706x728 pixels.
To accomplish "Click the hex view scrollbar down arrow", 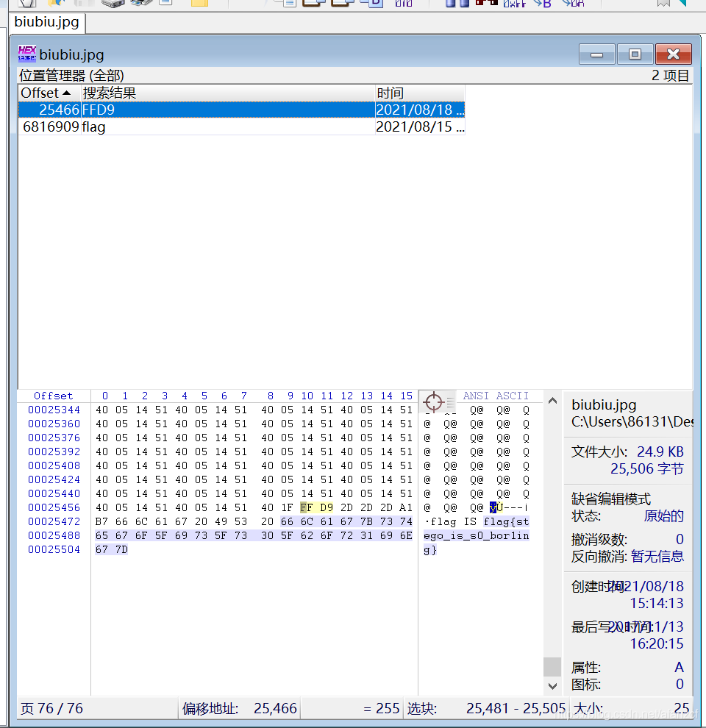I will pos(552,686).
